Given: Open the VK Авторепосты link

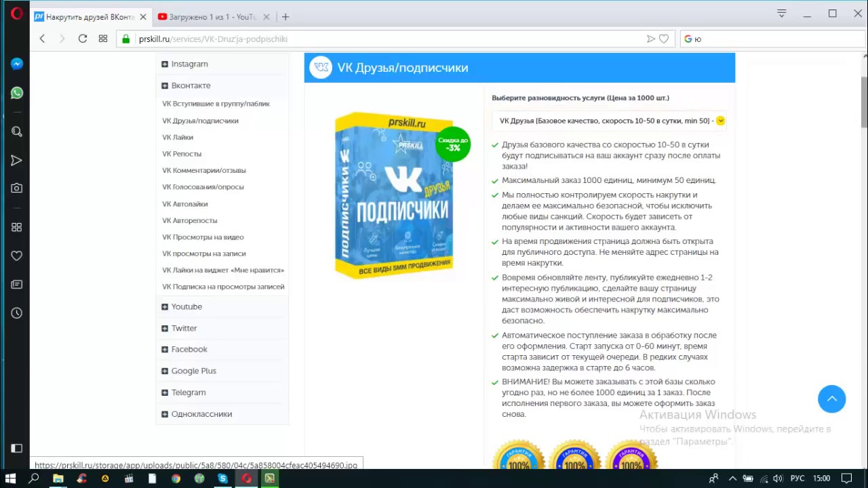Looking at the screenshot, I should 190,220.
